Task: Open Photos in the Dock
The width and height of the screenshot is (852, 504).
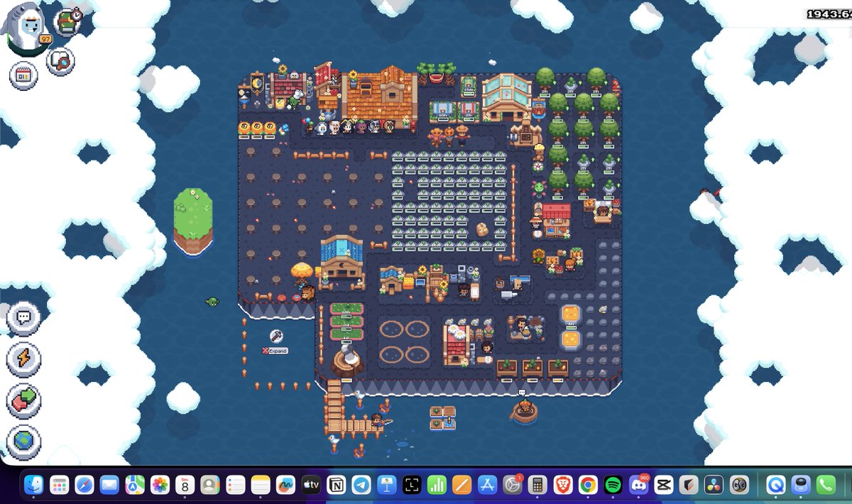Action: pyautogui.click(x=160, y=485)
